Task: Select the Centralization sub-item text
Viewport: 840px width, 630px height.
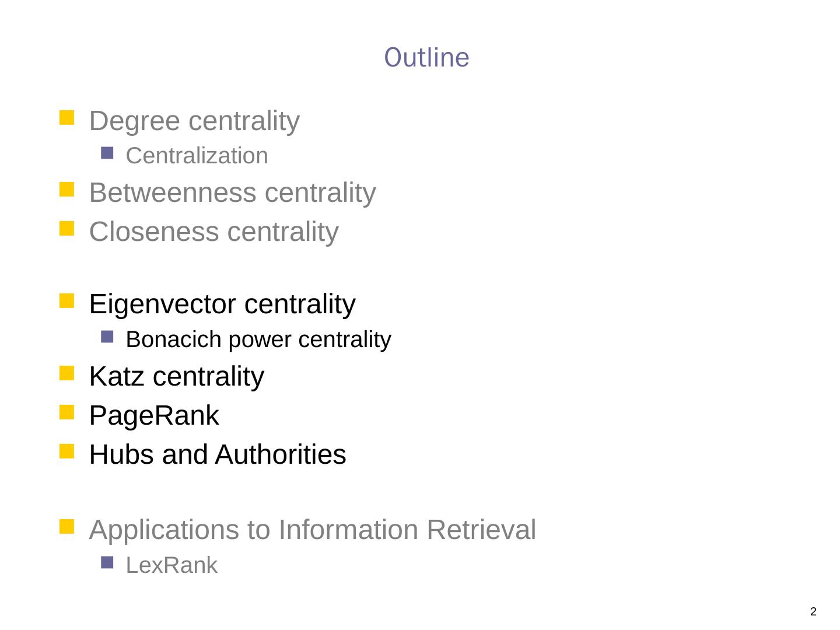Action: [x=197, y=156]
